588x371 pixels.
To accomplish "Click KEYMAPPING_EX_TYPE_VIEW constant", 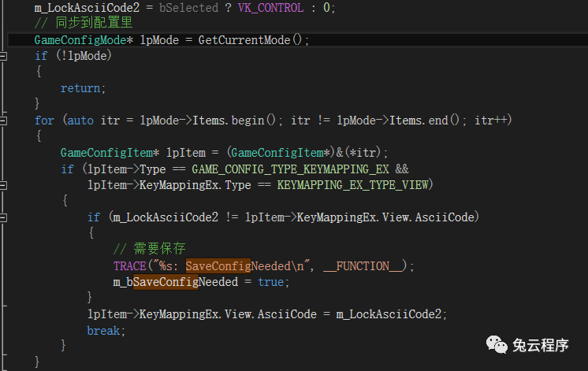I will [x=352, y=185].
